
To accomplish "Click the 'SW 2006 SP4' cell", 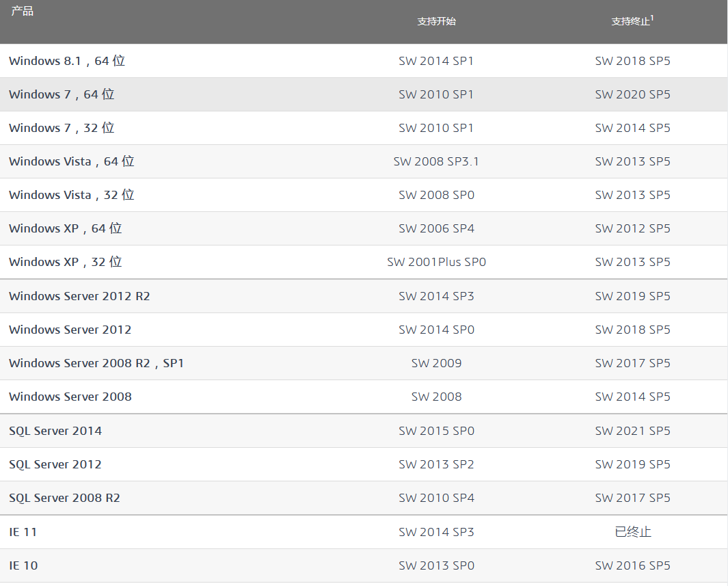I will coord(436,228).
